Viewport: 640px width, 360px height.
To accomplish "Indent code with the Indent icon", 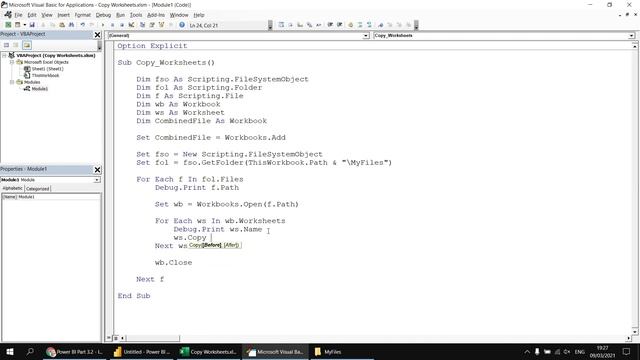I will point(330,25).
